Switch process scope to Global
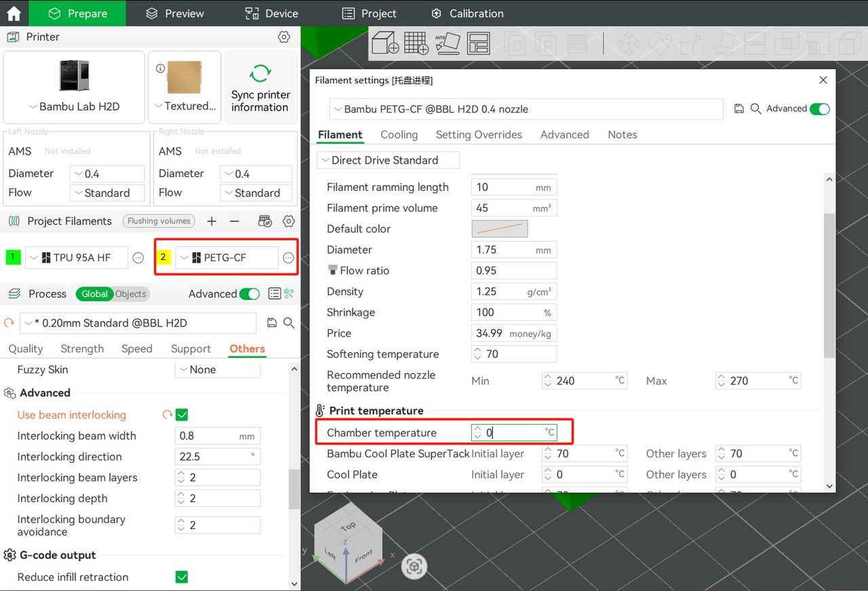Image resolution: width=868 pixels, height=591 pixels. coord(94,294)
